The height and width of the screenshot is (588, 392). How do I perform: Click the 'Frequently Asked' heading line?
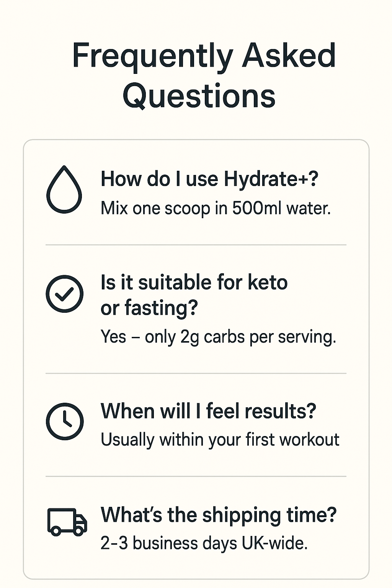coord(204,56)
